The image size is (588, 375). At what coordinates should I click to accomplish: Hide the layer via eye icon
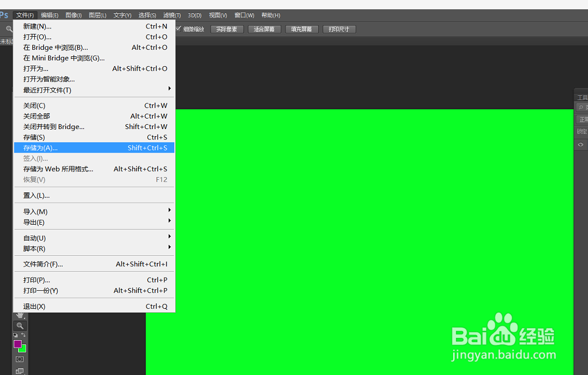pos(580,144)
